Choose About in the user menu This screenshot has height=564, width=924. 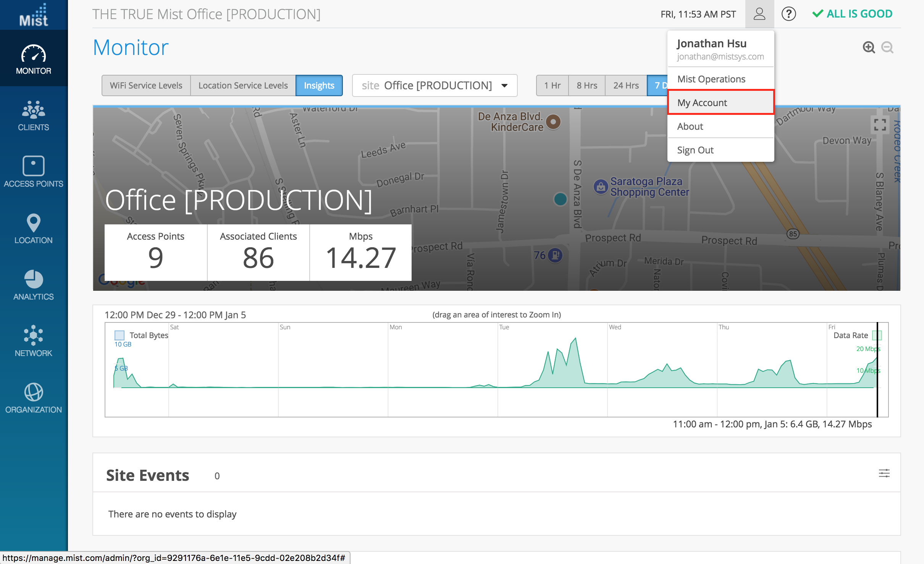click(x=720, y=126)
